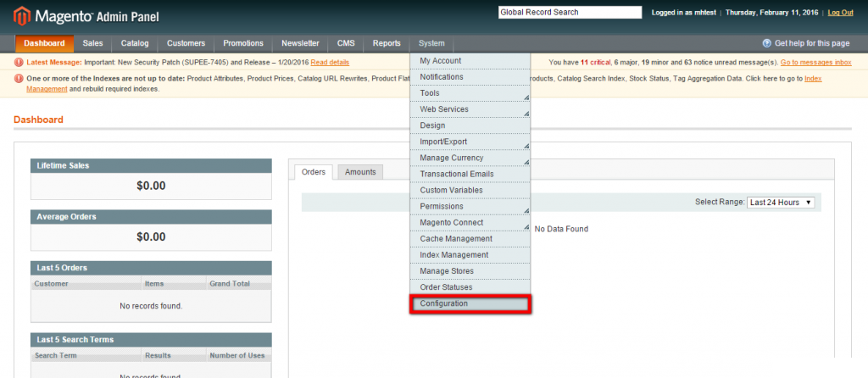Expand the Permissions submenu
The image size is (868, 378).
point(470,207)
